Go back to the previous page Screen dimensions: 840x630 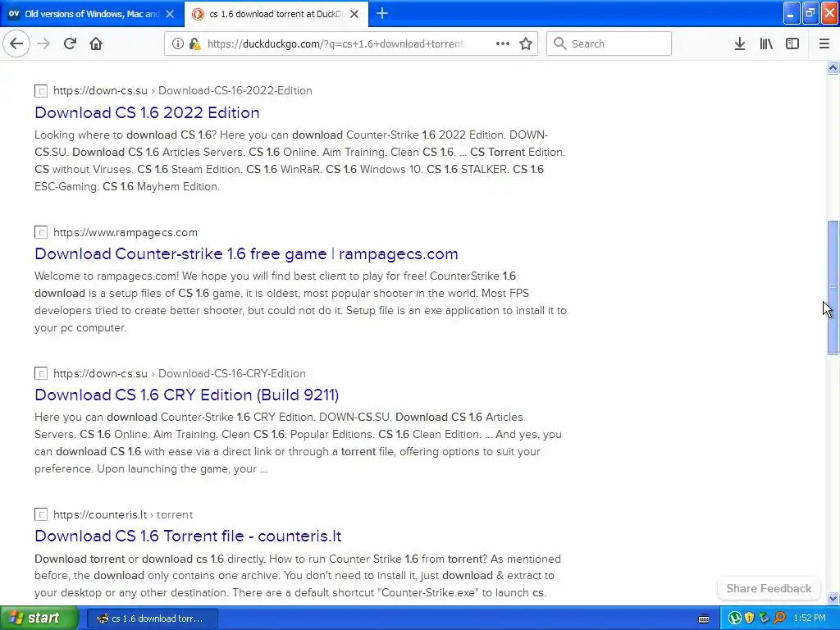(16, 43)
